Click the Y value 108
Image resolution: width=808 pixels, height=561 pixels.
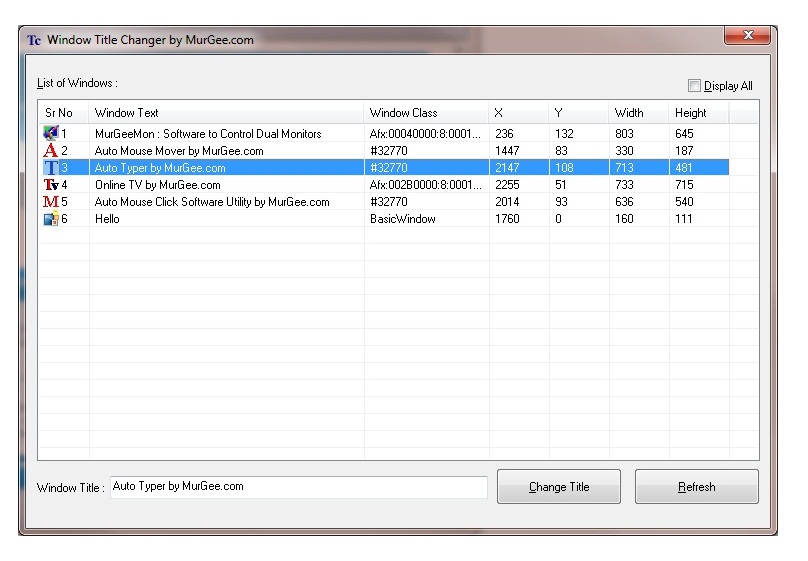pos(564,168)
